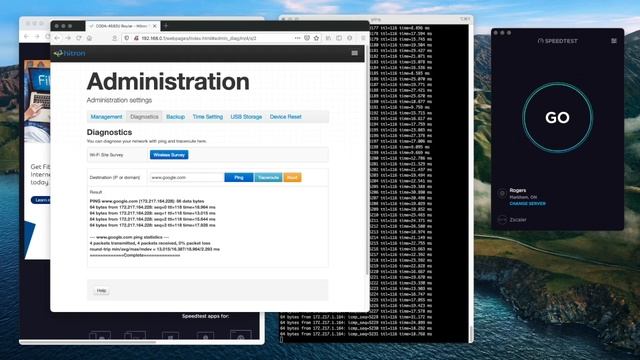640x360 pixels.
Task: Switch to the Time Setting tab
Action: coord(208,117)
